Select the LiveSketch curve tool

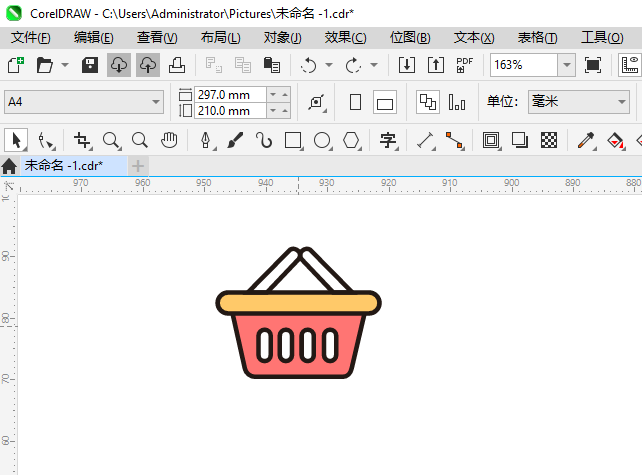[x=264, y=140]
